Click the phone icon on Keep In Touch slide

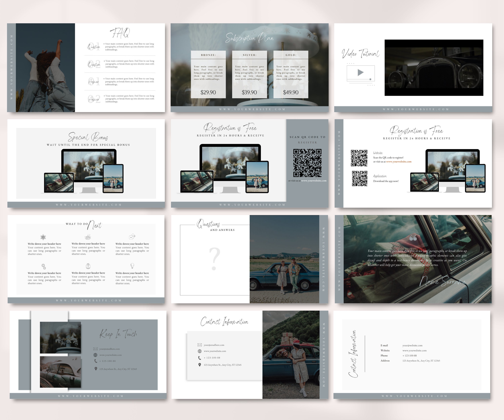point(96,361)
